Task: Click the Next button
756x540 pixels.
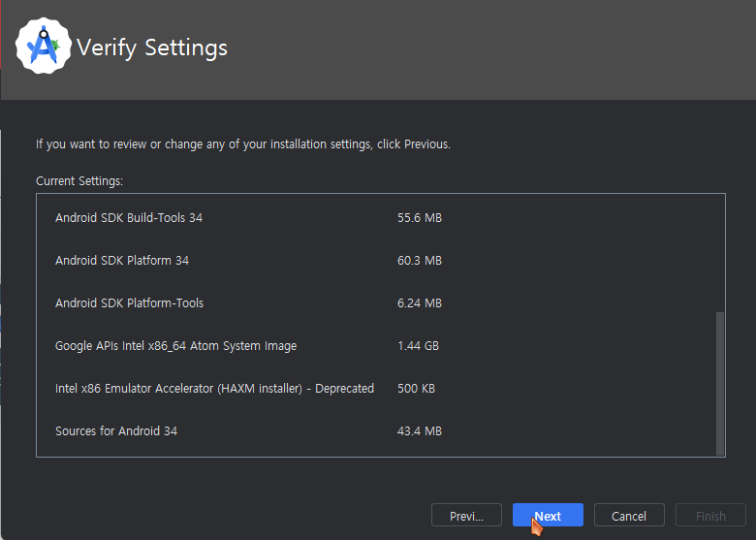Action: coord(548,516)
